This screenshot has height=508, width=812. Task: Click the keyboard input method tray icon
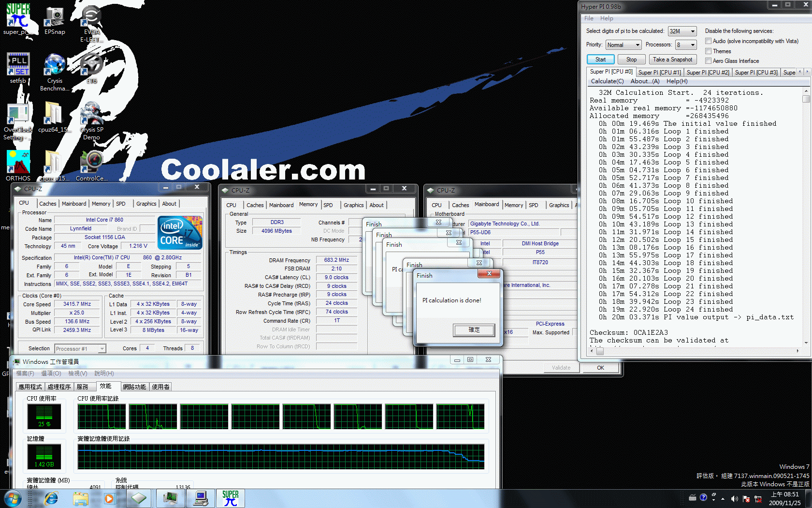pyautogui.click(x=693, y=497)
